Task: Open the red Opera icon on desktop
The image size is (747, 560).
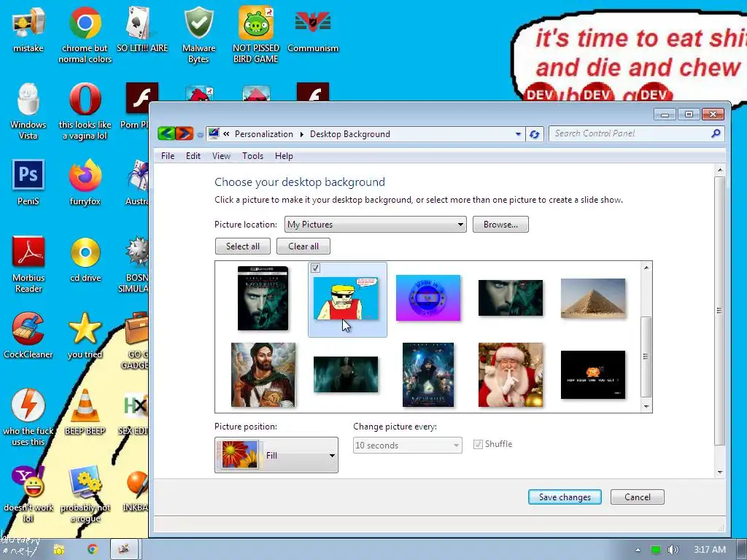Action: 85,99
